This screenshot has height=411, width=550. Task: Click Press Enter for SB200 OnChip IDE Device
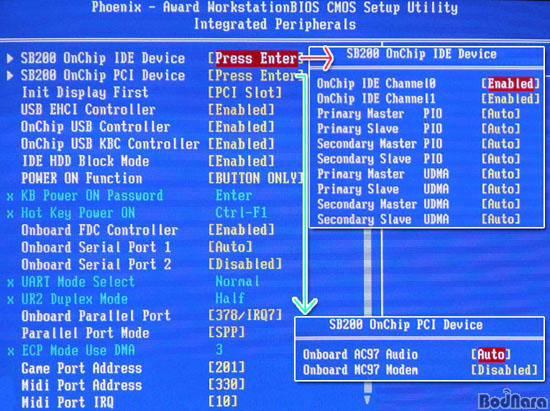click(256, 58)
